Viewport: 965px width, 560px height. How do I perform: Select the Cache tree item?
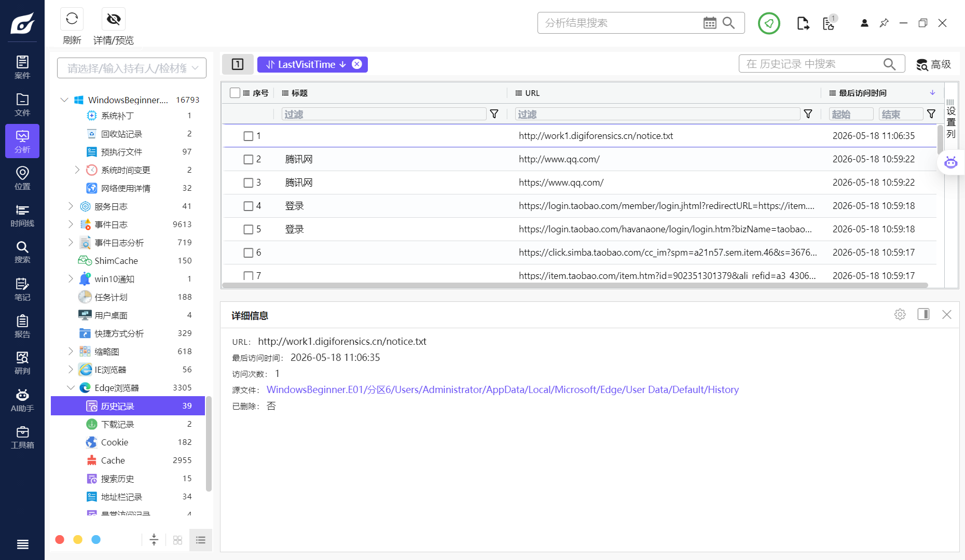[128, 460]
